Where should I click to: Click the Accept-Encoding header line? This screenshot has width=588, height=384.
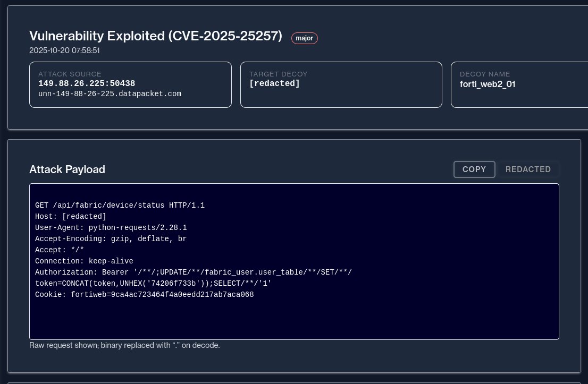pos(111,238)
